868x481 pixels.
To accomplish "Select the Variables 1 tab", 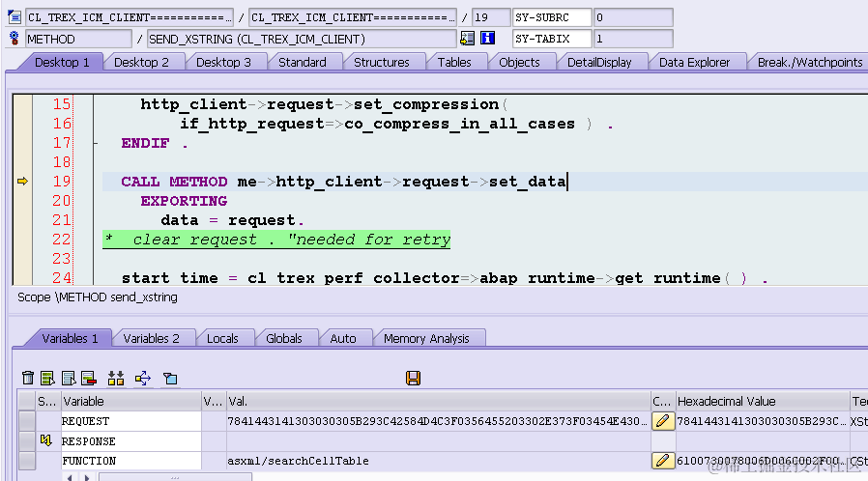I will [70, 338].
